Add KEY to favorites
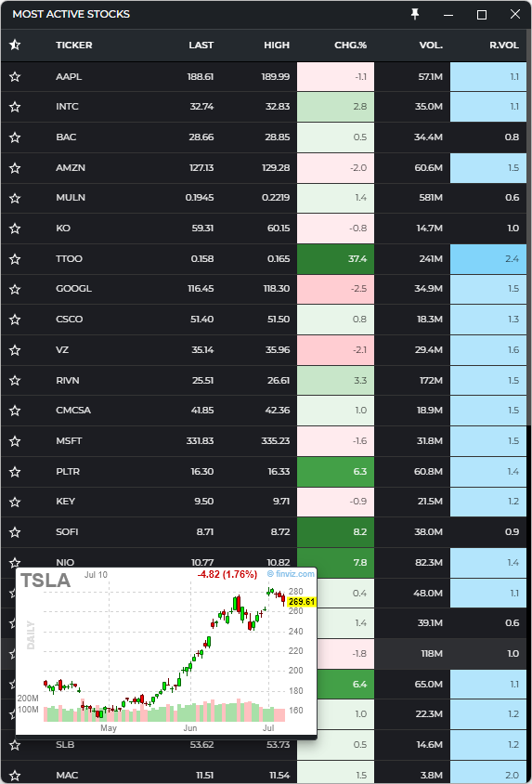 click(15, 502)
